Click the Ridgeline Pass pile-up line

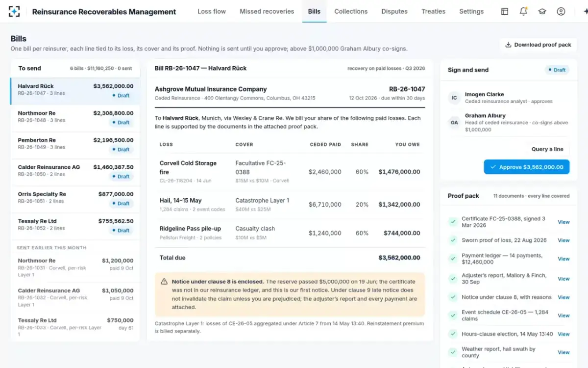pos(290,233)
